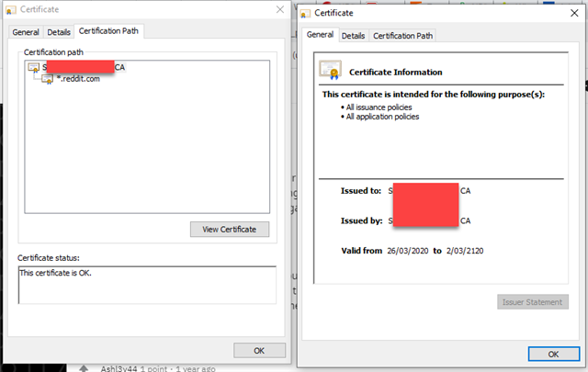Open General tab in left Certificate dialog

click(x=25, y=32)
